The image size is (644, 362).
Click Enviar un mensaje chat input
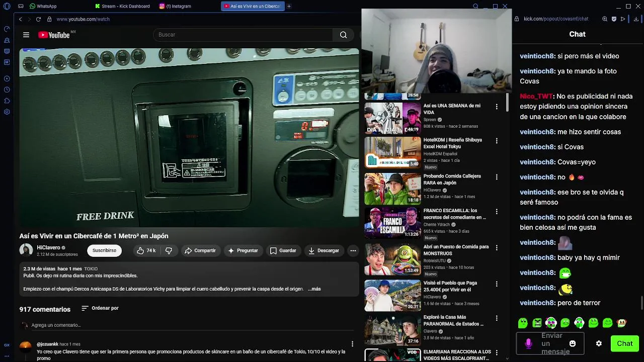click(550, 343)
